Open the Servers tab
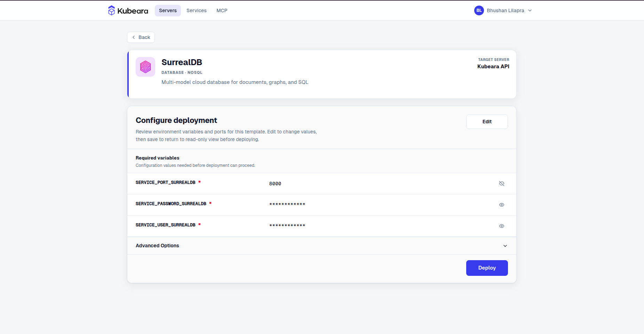Image resolution: width=644 pixels, height=334 pixels. [168, 10]
